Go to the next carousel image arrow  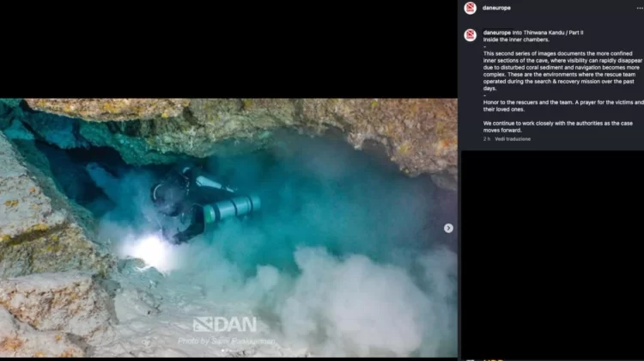click(448, 228)
